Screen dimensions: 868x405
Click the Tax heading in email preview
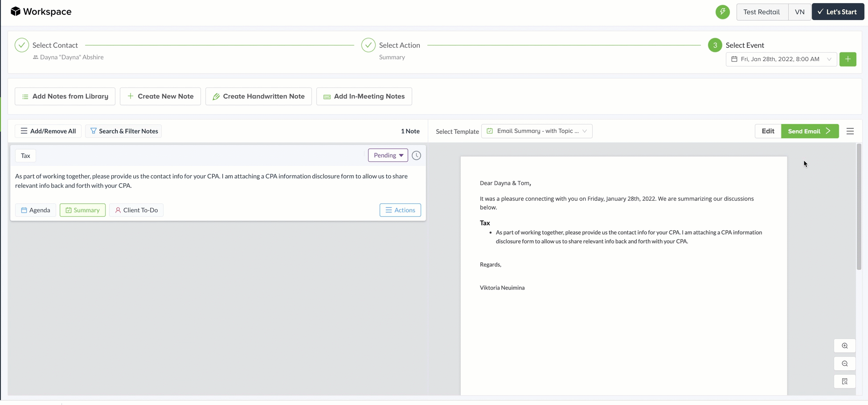[485, 223]
